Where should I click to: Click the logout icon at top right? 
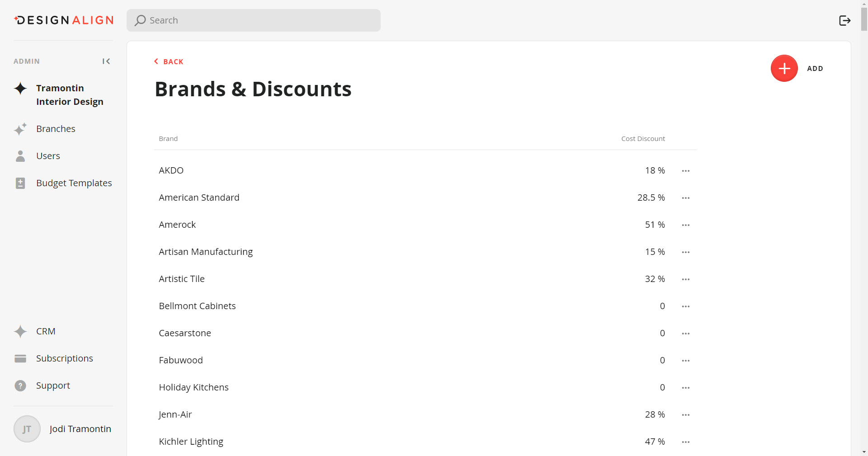pyautogui.click(x=844, y=20)
